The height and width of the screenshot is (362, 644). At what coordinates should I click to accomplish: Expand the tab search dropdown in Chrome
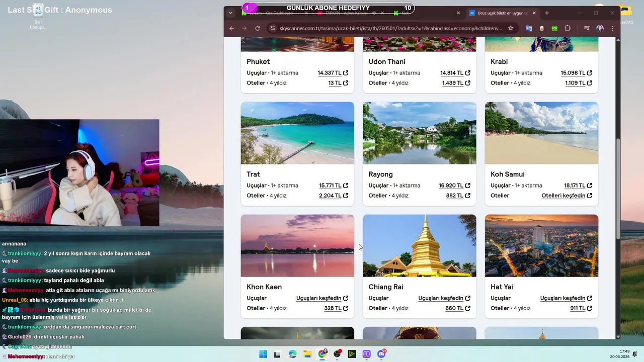click(x=230, y=13)
